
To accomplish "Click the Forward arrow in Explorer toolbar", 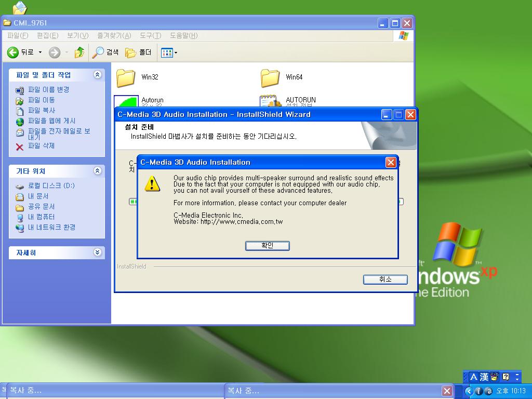I will (x=54, y=52).
